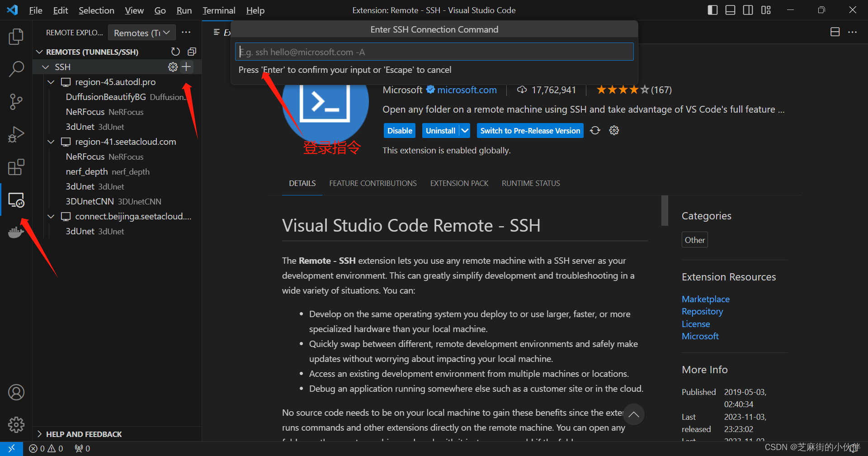Open the Run menu
This screenshot has width=868, height=456.
click(184, 10)
